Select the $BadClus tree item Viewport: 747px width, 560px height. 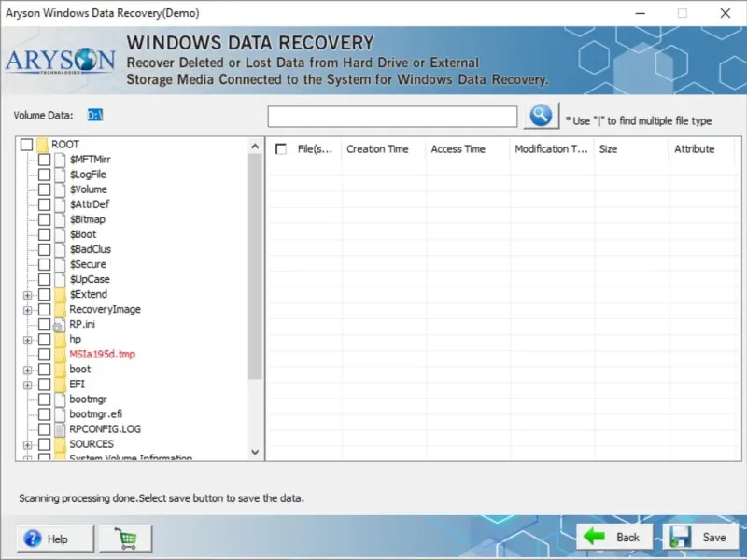click(90, 249)
